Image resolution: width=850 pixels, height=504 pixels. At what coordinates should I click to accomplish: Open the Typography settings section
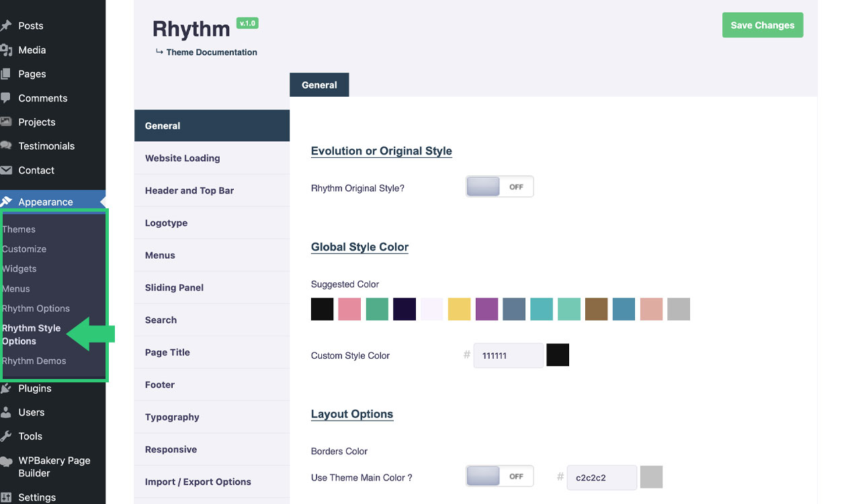pyautogui.click(x=172, y=417)
